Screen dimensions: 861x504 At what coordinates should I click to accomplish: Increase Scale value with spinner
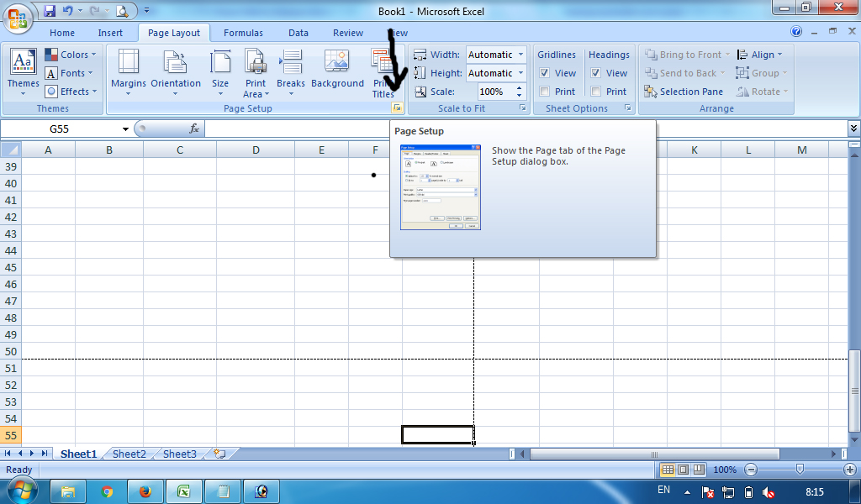[520, 87]
